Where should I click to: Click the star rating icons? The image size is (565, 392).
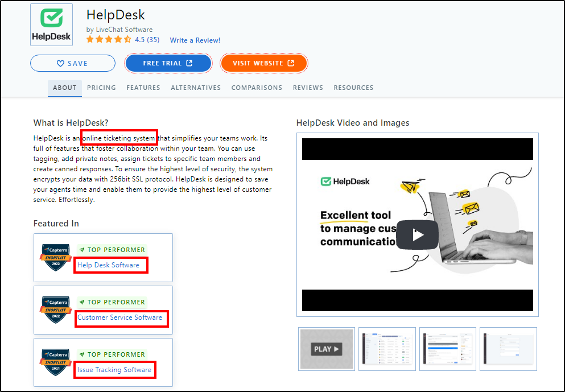(109, 40)
